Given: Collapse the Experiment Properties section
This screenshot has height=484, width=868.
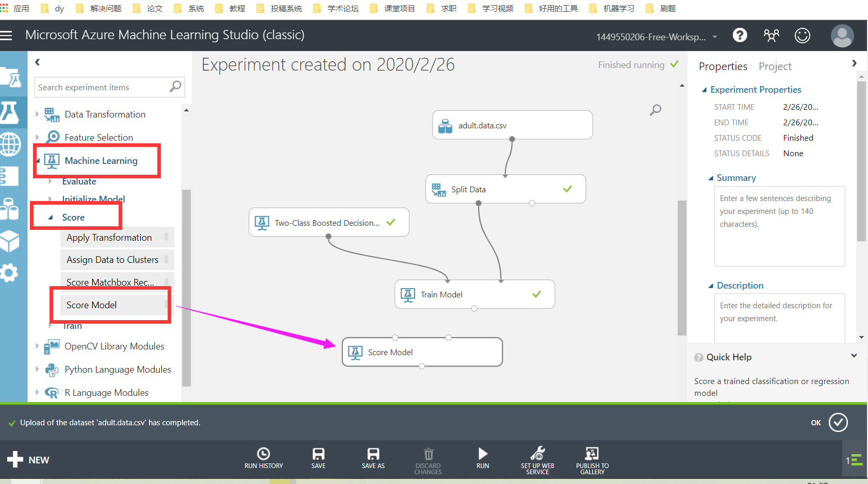Looking at the screenshot, I should (704, 90).
